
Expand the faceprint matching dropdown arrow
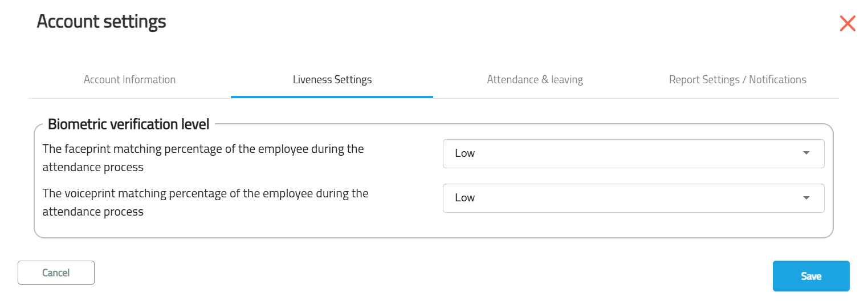(x=806, y=153)
